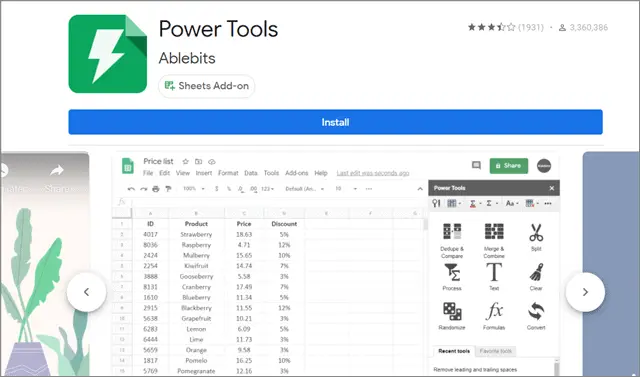Collapse the Sheets header with the up chevron
640x377 pixels.
tap(420, 189)
